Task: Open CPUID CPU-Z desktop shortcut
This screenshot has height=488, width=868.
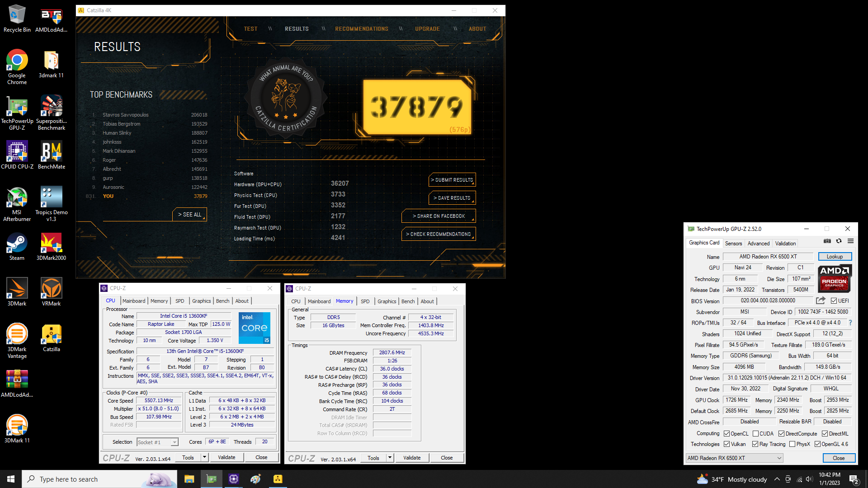Action: (17, 155)
